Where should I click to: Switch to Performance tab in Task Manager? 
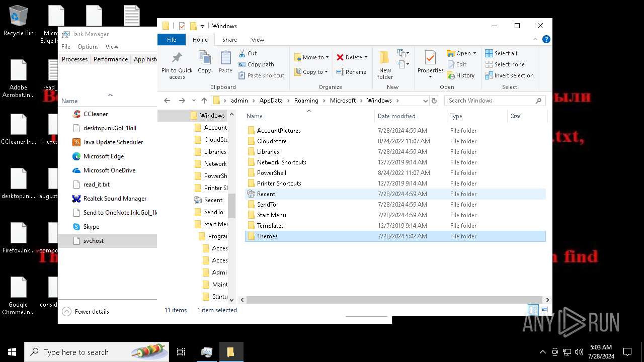[111, 59]
